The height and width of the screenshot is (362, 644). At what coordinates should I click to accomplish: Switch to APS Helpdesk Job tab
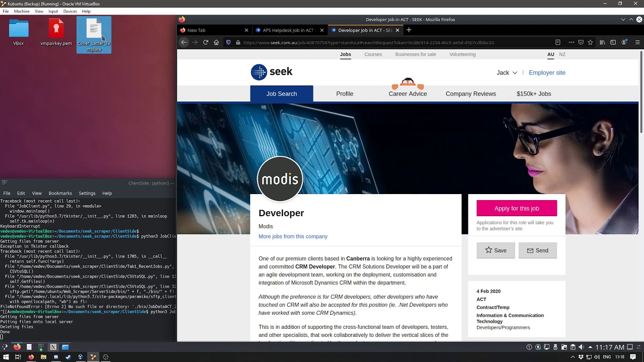click(289, 30)
